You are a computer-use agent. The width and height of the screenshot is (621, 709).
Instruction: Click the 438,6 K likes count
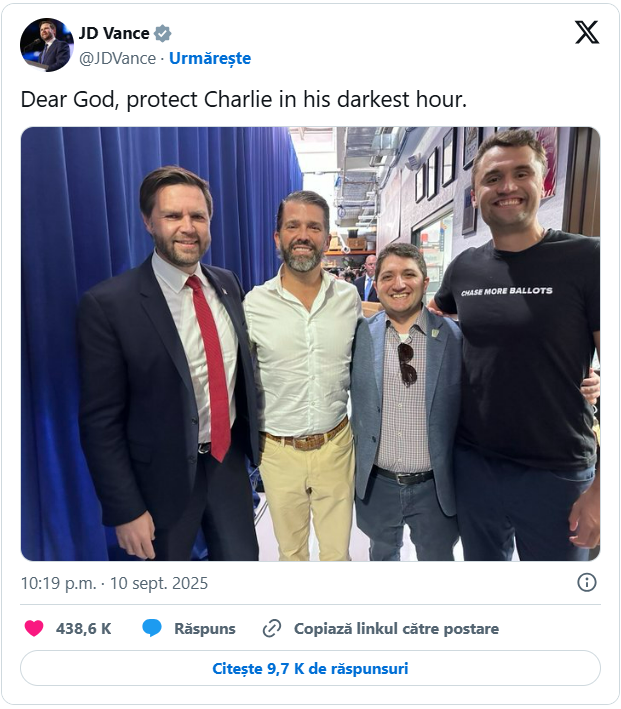(x=84, y=629)
